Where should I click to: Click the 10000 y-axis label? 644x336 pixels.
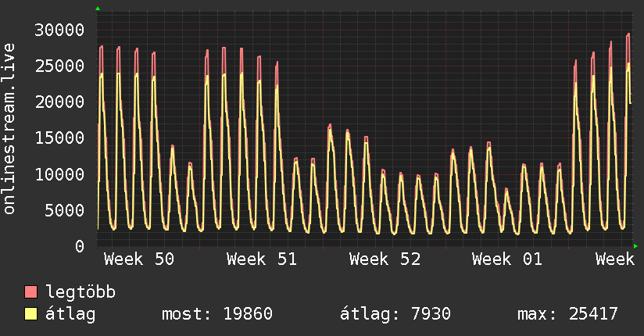(x=60, y=174)
